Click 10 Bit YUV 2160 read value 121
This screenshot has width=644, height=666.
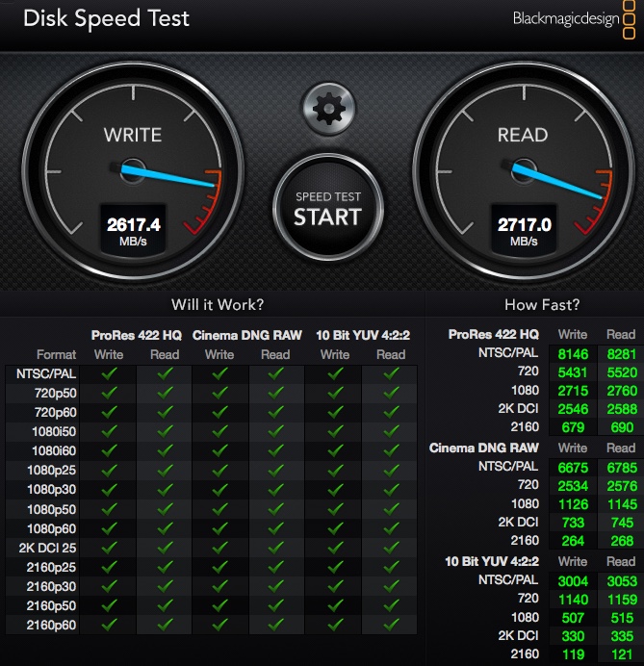[x=622, y=654]
